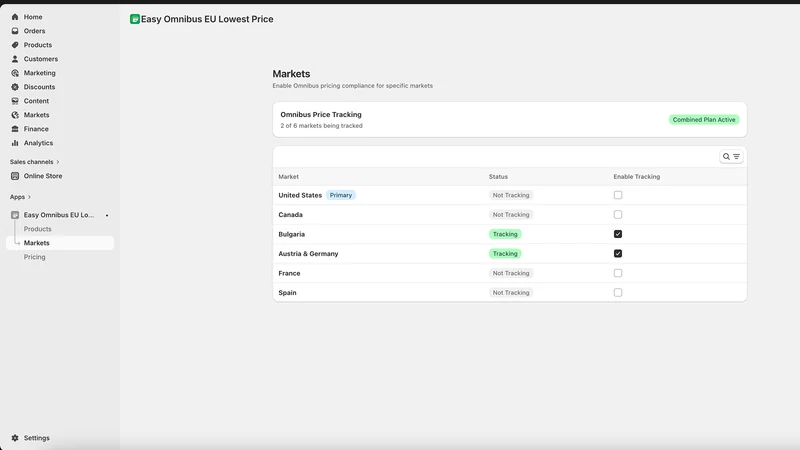Click the Tracking status badge for Bulgaria
The height and width of the screenshot is (450, 800).
[x=505, y=234]
